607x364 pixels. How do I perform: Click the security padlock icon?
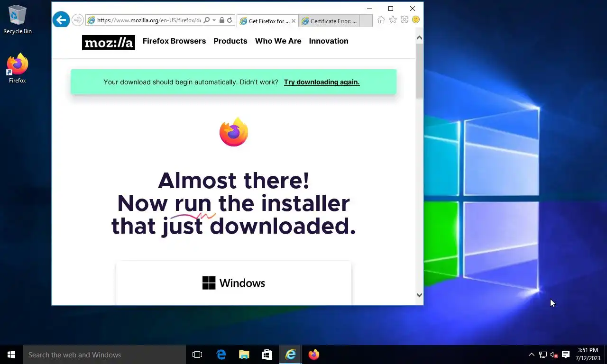pos(222,20)
